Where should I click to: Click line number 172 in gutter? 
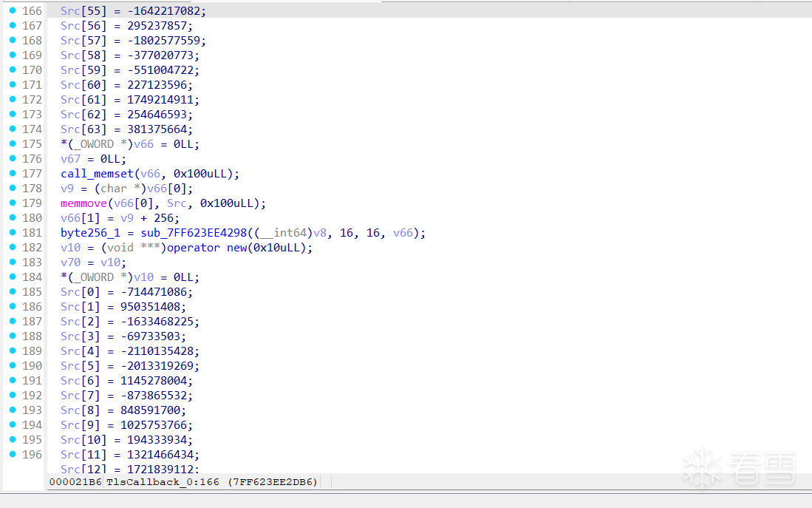32,100
